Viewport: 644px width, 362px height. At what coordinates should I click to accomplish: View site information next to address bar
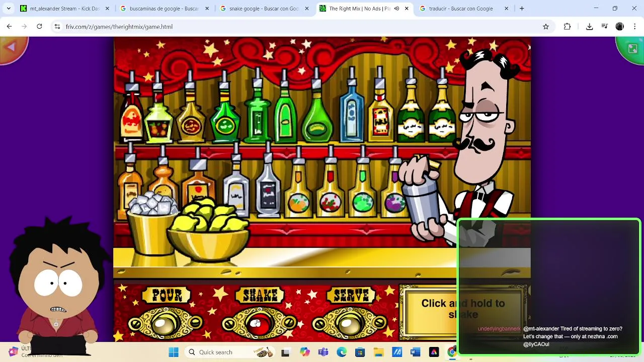pos(57,27)
